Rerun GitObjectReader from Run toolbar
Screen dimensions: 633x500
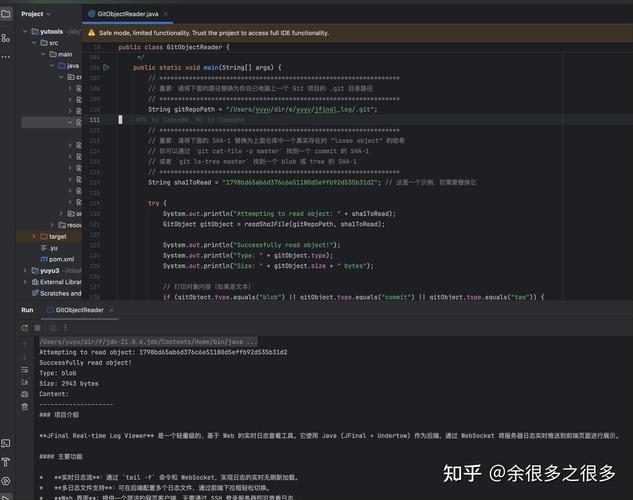(25, 328)
